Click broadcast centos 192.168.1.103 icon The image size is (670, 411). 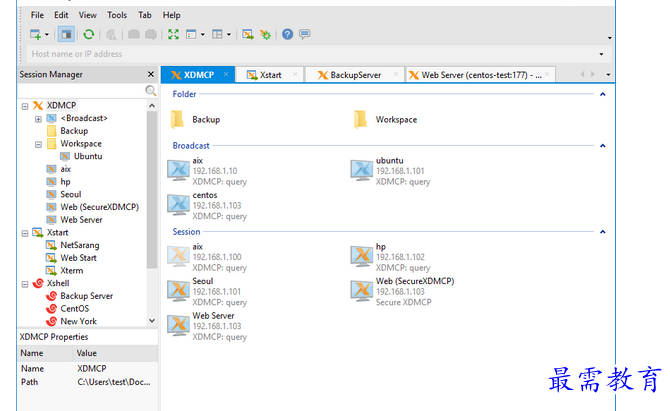[x=178, y=206]
